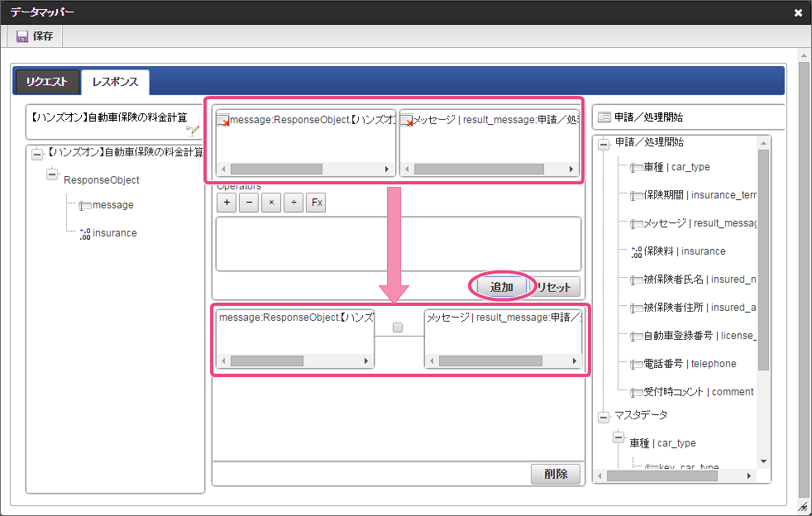Image resolution: width=812 pixels, height=516 pixels.
Task: Click left arrow of メッセージ top box scrollbar
Action: [x=407, y=169]
